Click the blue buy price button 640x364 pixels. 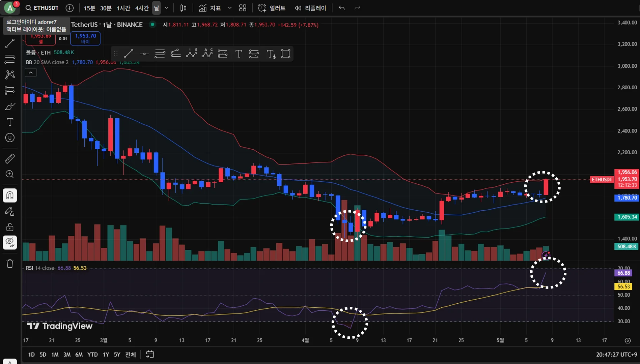85,39
